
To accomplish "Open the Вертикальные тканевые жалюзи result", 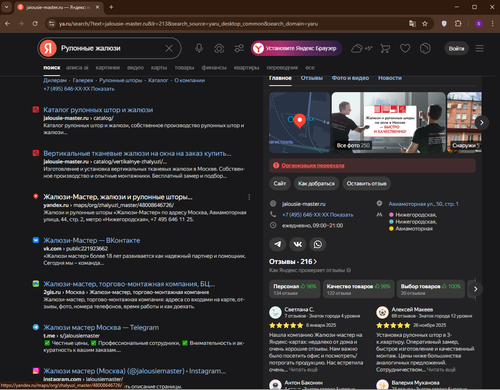I will click(137, 154).
